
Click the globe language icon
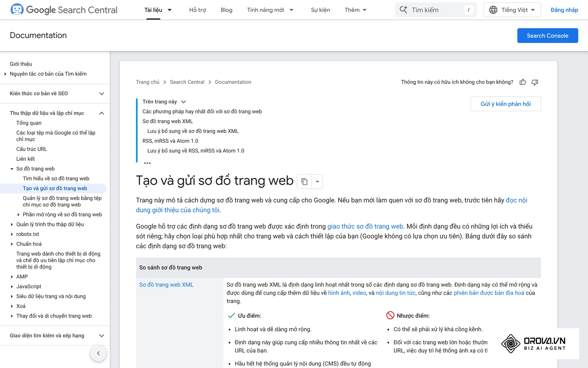click(x=493, y=10)
